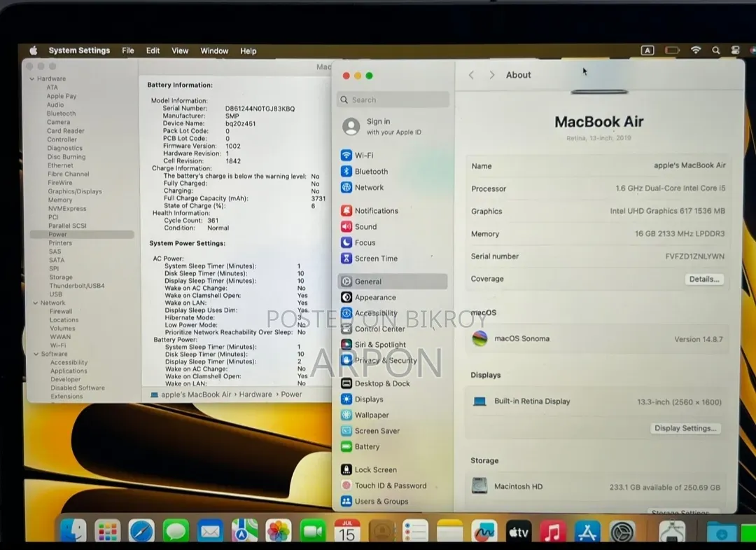Select General in sidebar

(393, 281)
